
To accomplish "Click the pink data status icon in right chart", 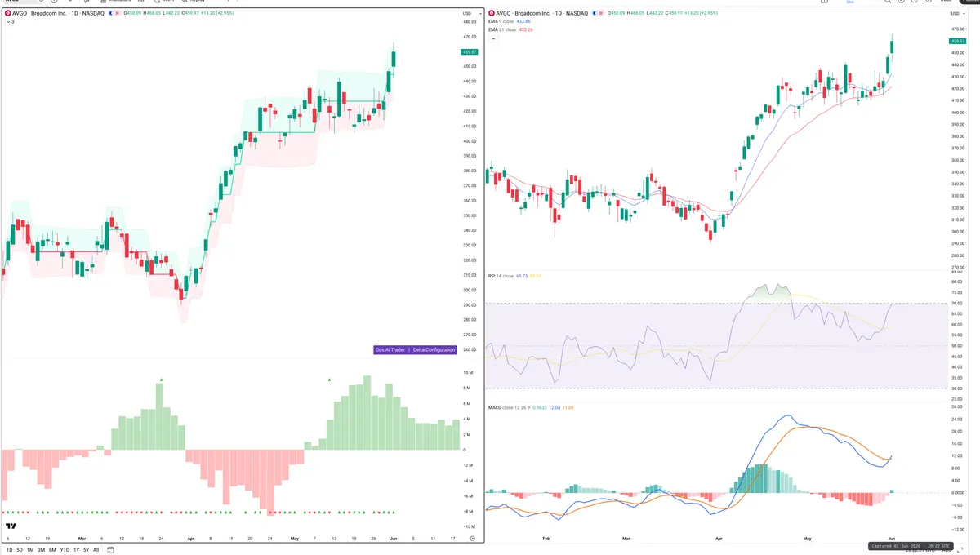I will pos(601,13).
